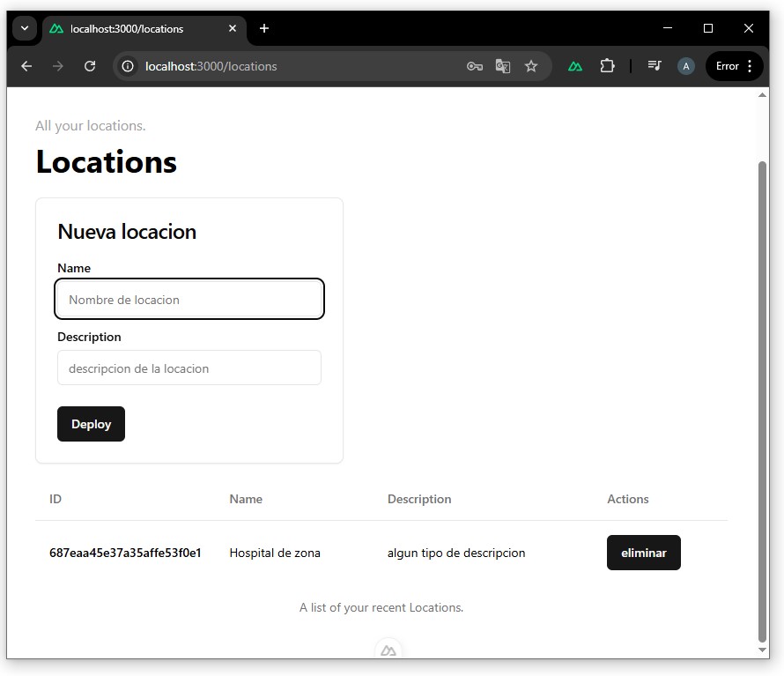This screenshot has height=676, width=784.
Task: Reload the localhost locations page
Action: click(90, 66)
